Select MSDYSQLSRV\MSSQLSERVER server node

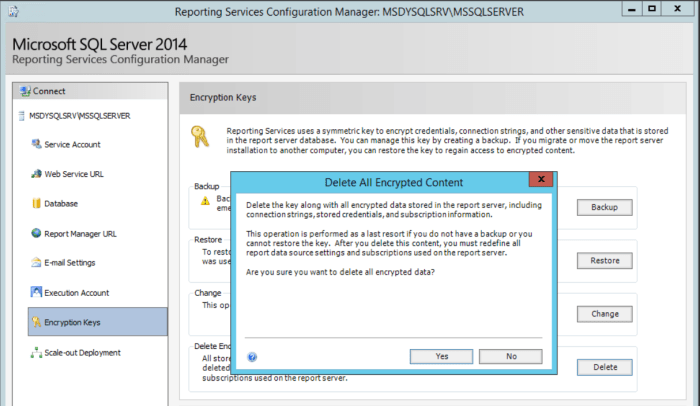click(x=79, y=116)
